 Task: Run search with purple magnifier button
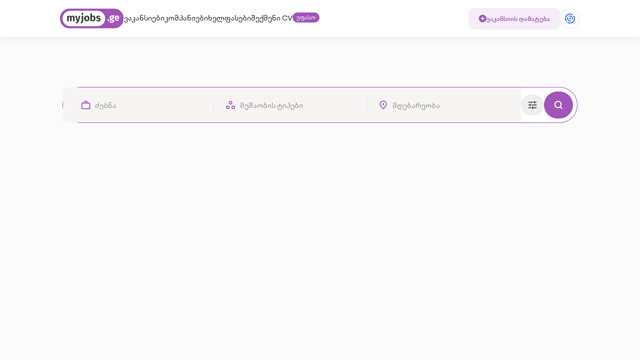coord(558,105)
